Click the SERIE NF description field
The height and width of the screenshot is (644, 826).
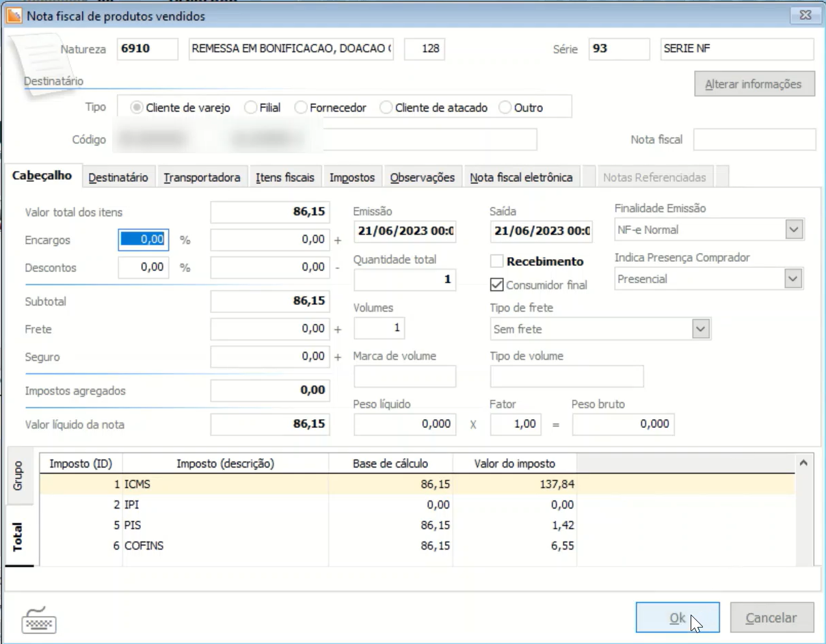tap(738, 49)
